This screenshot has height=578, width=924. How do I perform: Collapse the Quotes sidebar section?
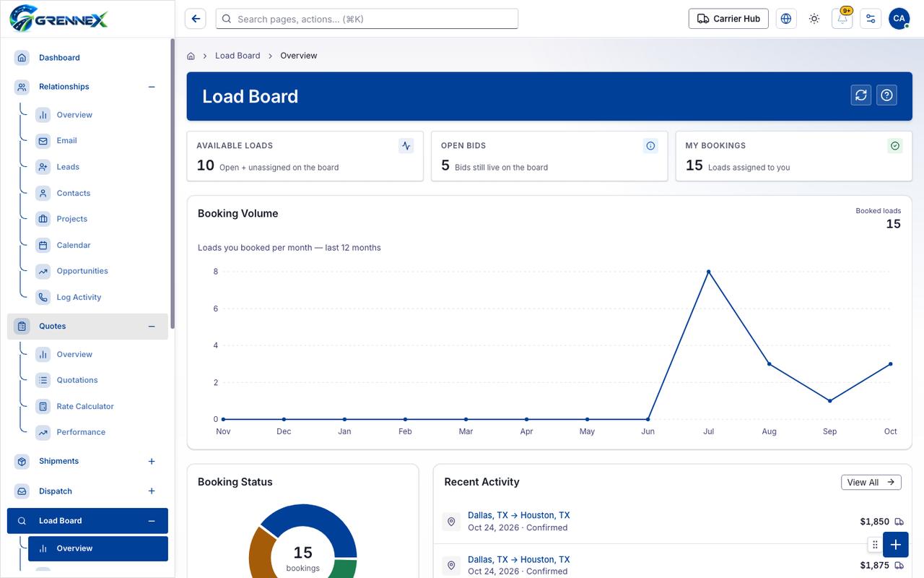152,327
